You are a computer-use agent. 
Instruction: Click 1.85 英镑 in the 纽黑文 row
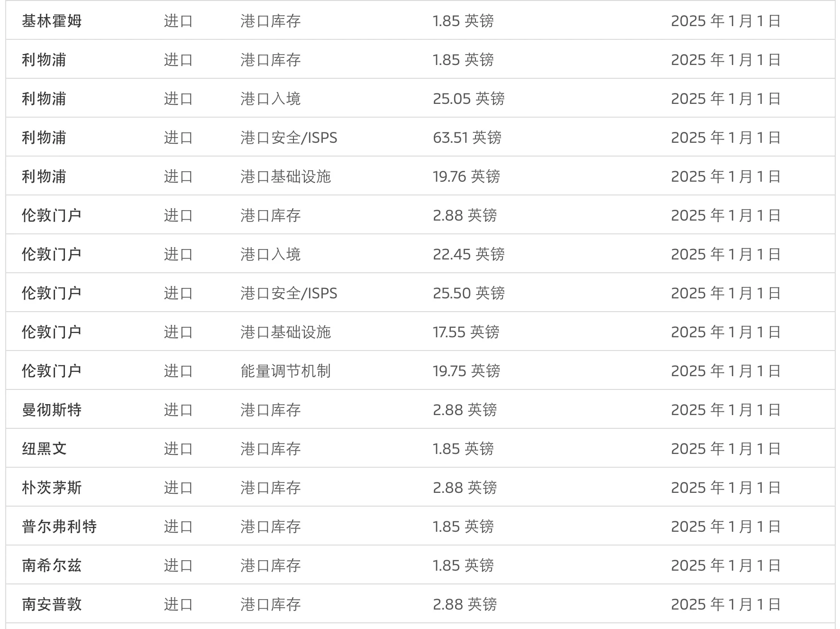click(463, 449)
